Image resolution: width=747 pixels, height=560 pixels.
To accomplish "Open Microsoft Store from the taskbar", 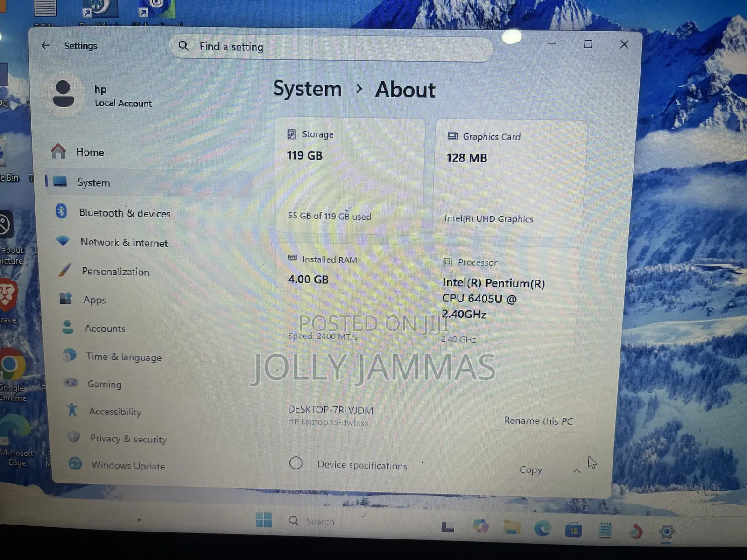I will click(573, 530).
